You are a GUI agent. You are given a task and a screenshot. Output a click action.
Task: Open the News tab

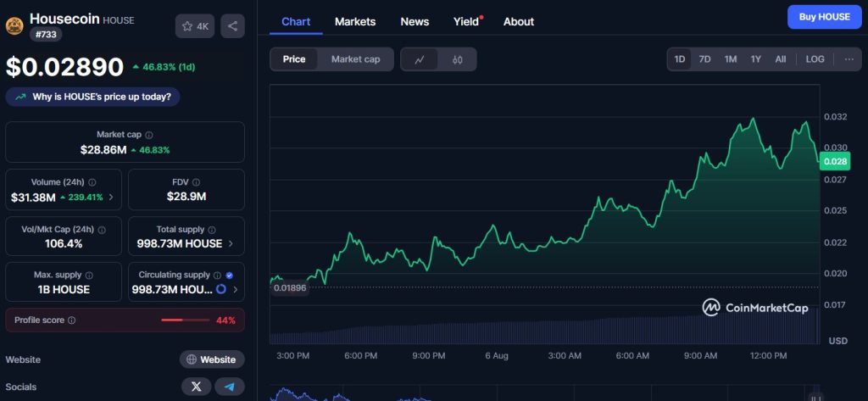(415, 21)
